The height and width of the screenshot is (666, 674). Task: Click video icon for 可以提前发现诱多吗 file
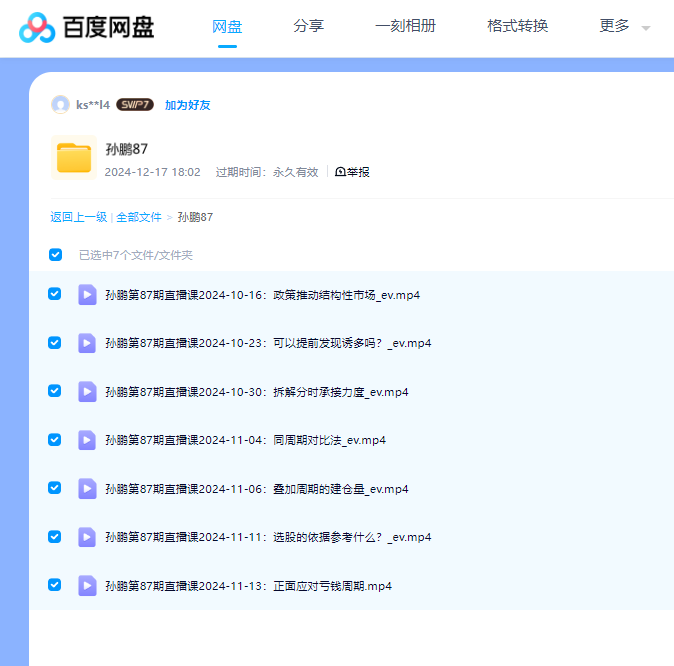click(x=87, y=343)
